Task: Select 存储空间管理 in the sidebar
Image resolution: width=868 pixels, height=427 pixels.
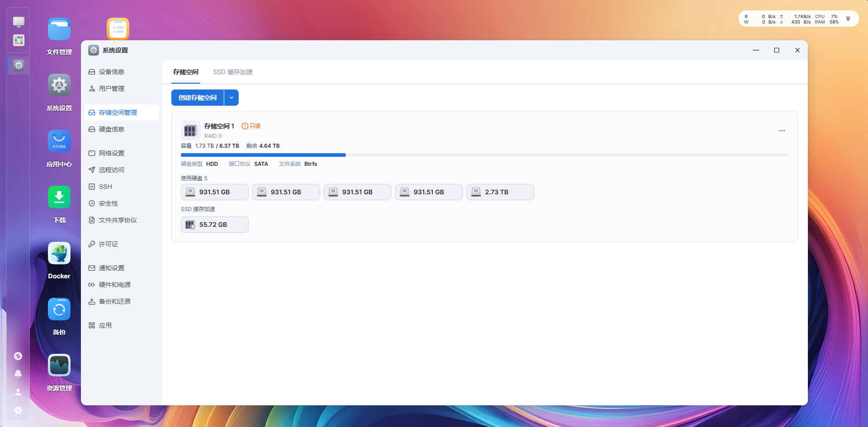Action: click(122, 113)
